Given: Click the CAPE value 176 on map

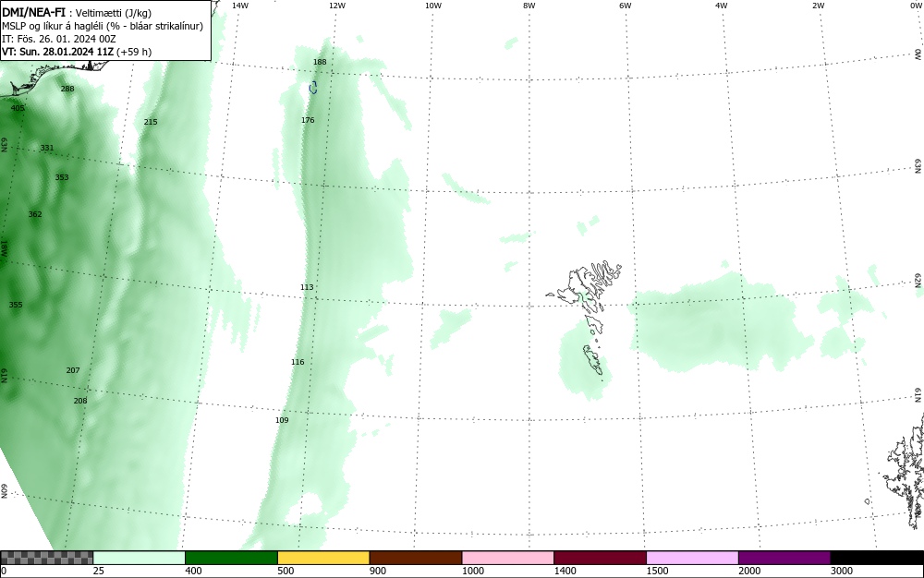Looking at the screenshot, I should click(308, 120).
